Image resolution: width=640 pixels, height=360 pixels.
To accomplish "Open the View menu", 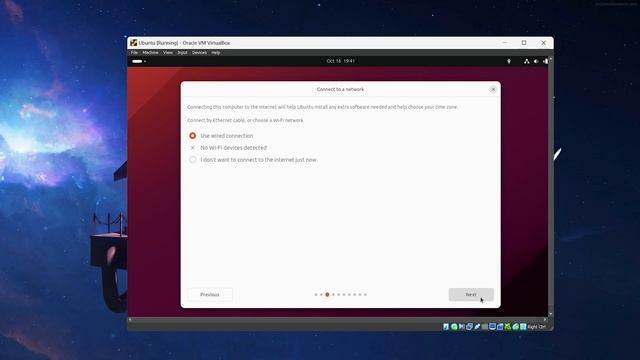I will click(168, 53).
